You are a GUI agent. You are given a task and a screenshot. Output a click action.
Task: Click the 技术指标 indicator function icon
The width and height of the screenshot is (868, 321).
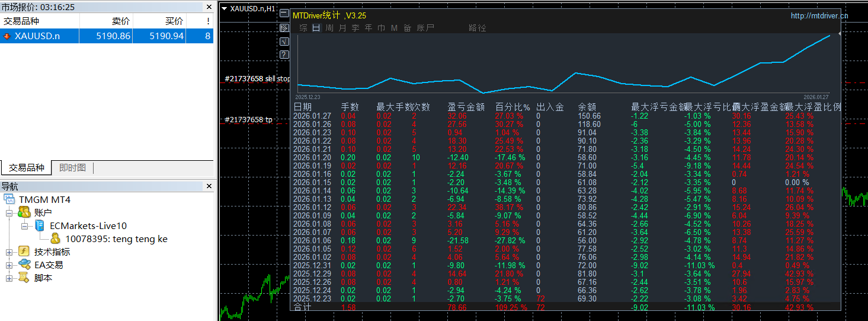click(24, 252)
